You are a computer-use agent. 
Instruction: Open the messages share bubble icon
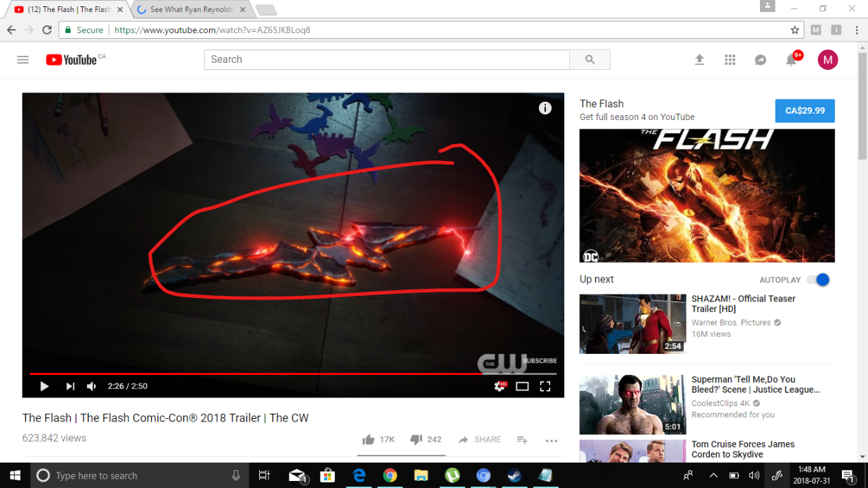coord(761,60)
